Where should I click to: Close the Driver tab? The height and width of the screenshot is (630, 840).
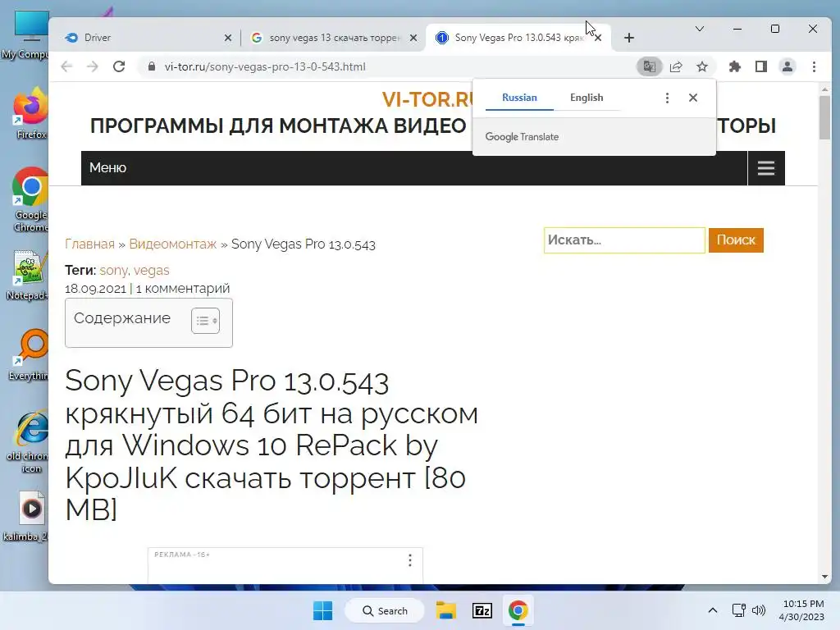coord(228,38)
